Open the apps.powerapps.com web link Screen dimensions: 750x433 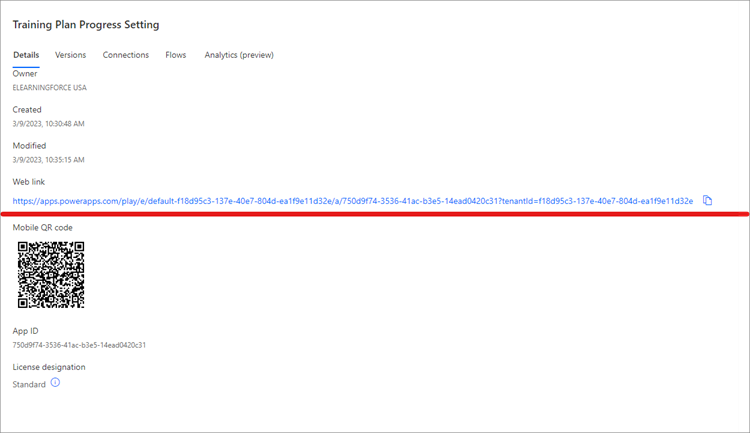(352, 201)
